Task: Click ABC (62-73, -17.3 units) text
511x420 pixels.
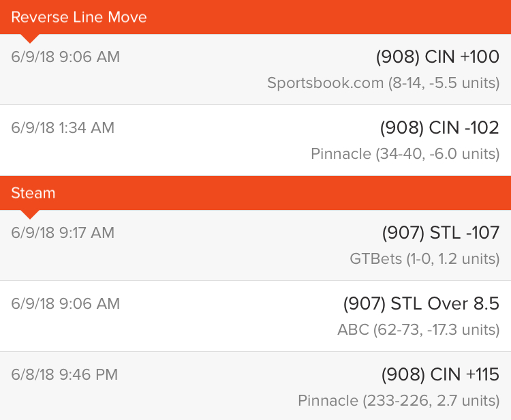Action: pos(418,330)
